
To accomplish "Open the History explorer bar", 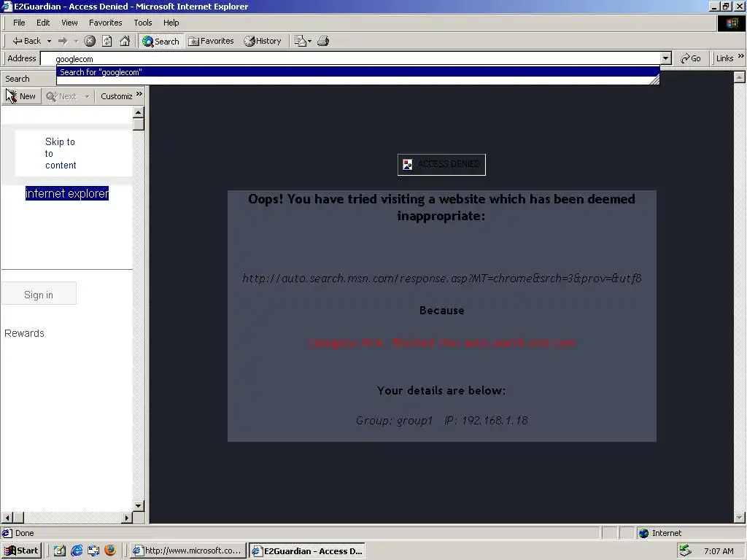I will [x=263, y=41].
